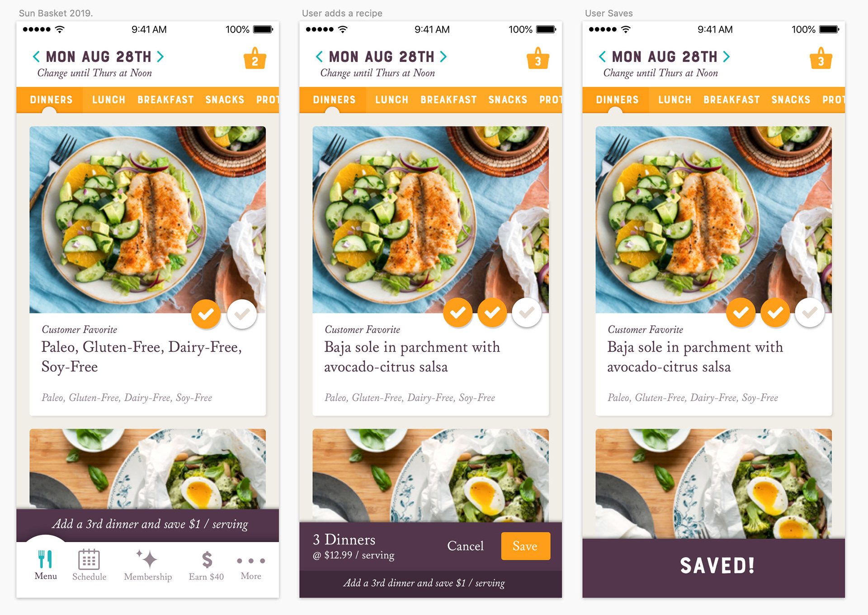Open the Menu fork and knife icon
The width and height of the screenshot is (868, 615).
[x=45, y=559]
